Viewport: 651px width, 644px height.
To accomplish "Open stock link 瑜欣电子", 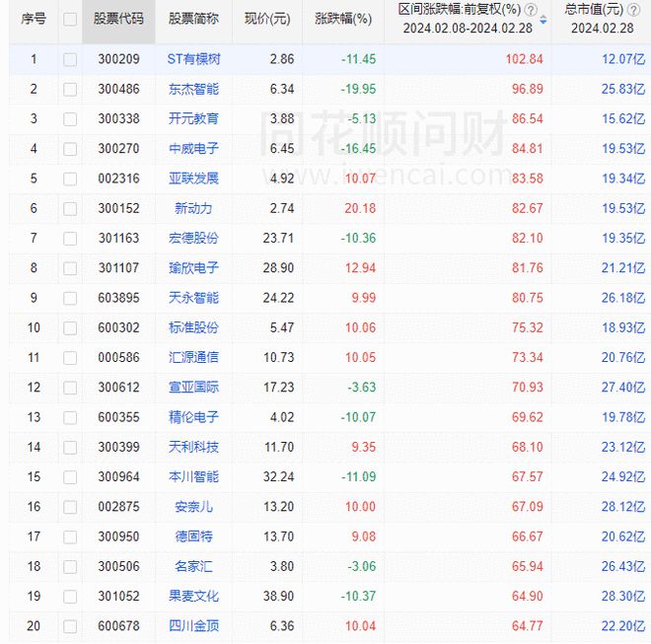I will tap(193, 268).
